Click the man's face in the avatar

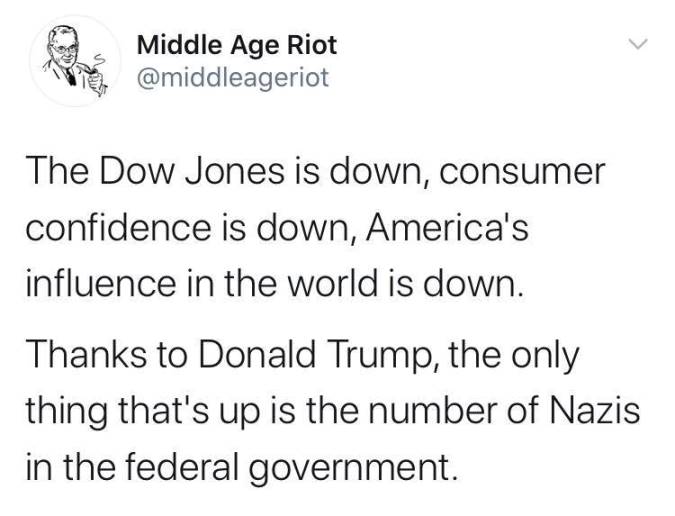point(63,47)
